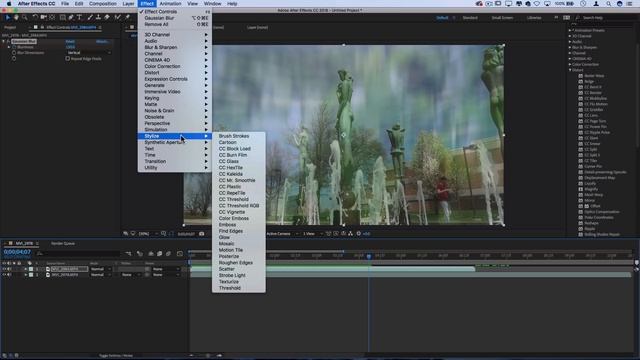Screen dimensions: 640x360
Task: Switch to Standard workspace
Action: tap(470, 18)
